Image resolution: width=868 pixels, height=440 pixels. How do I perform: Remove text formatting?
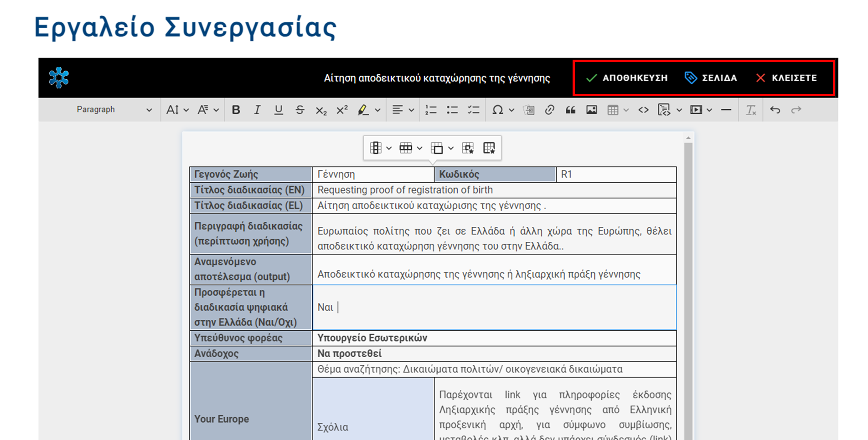coord(750,110)
